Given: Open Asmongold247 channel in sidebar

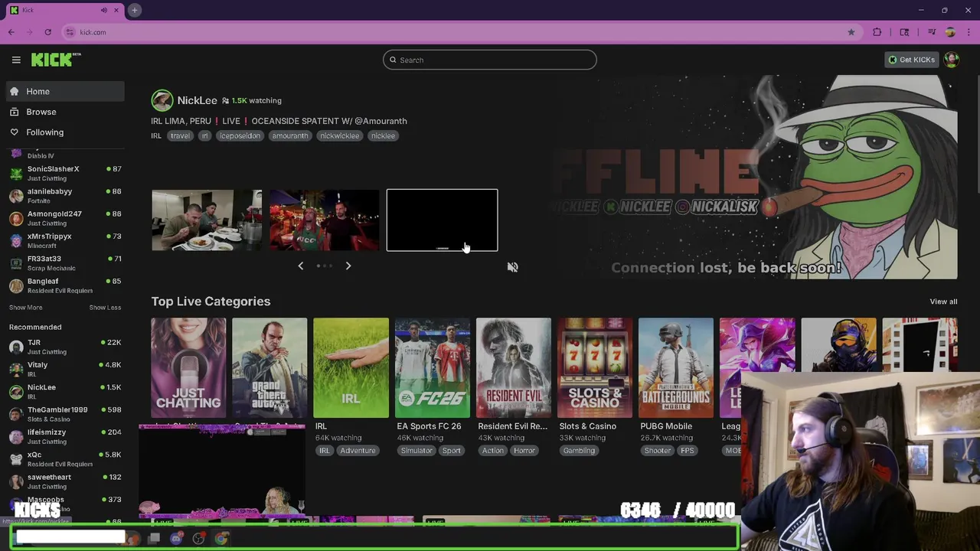Looking at the screenshot, I should click(65, 218).
